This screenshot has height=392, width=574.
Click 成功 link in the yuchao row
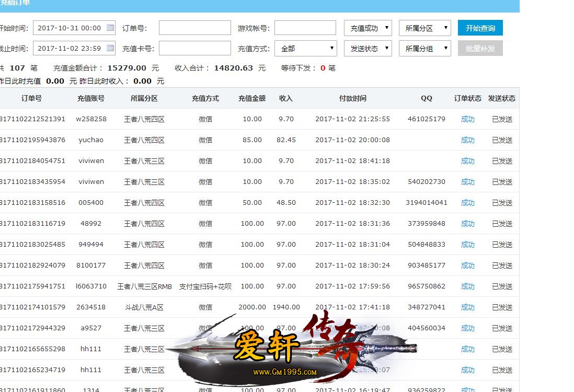(x=467, y=140)
